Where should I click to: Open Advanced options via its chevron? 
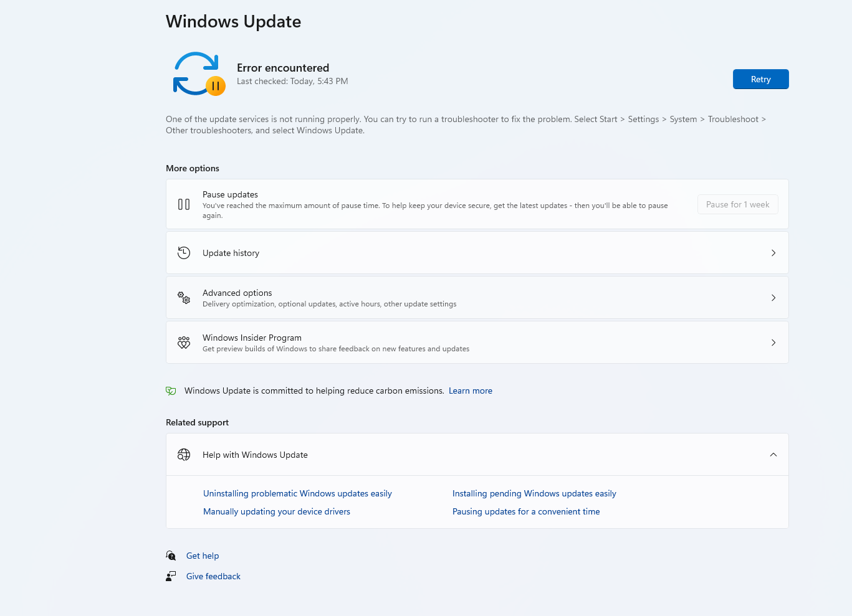773,298
